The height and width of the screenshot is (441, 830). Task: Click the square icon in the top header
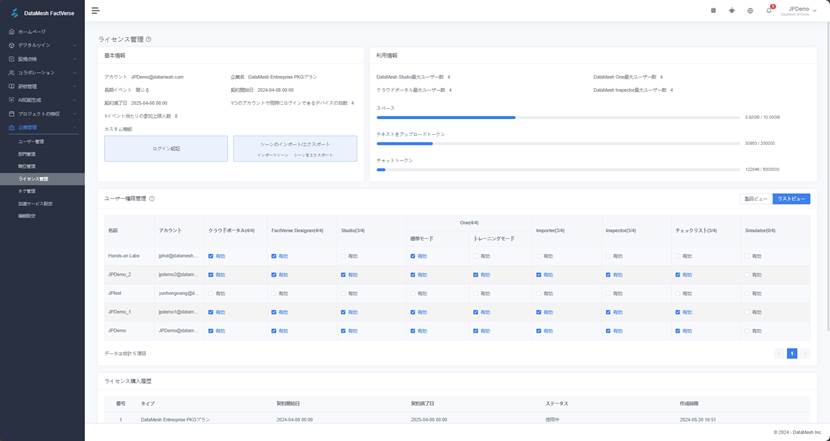713,10
